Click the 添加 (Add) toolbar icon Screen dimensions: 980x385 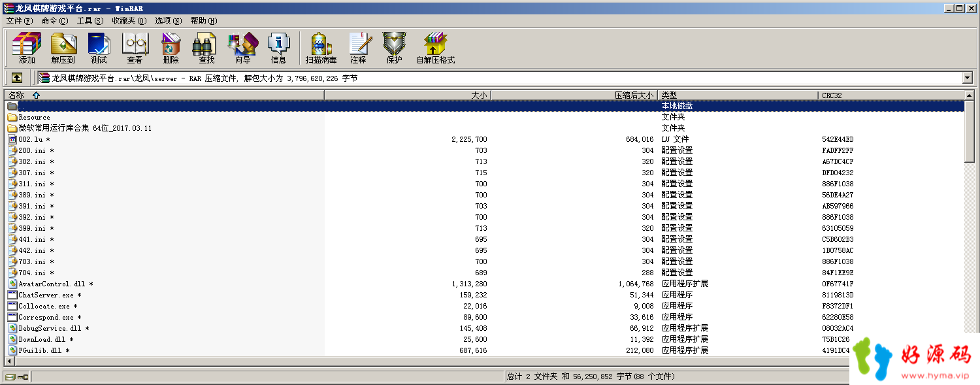pos(27,48)
